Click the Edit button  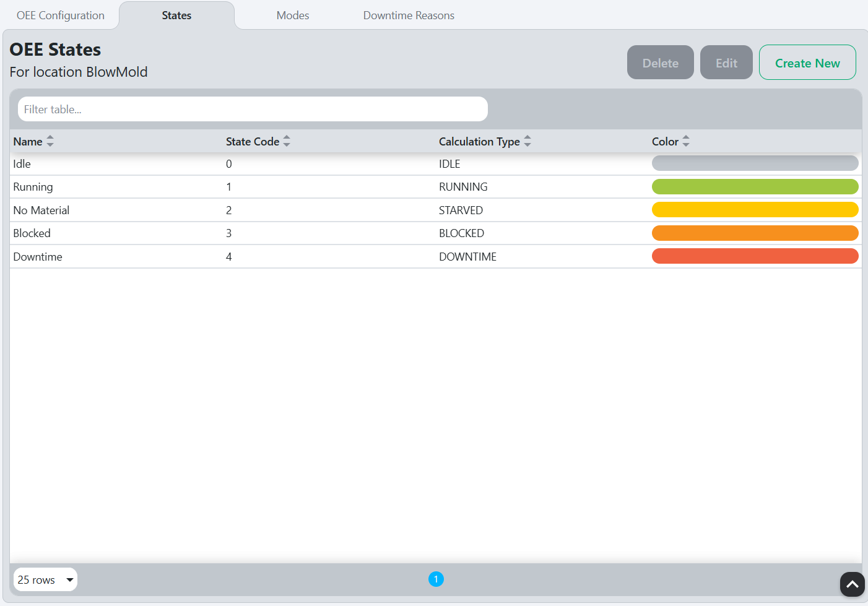point(726,63)
